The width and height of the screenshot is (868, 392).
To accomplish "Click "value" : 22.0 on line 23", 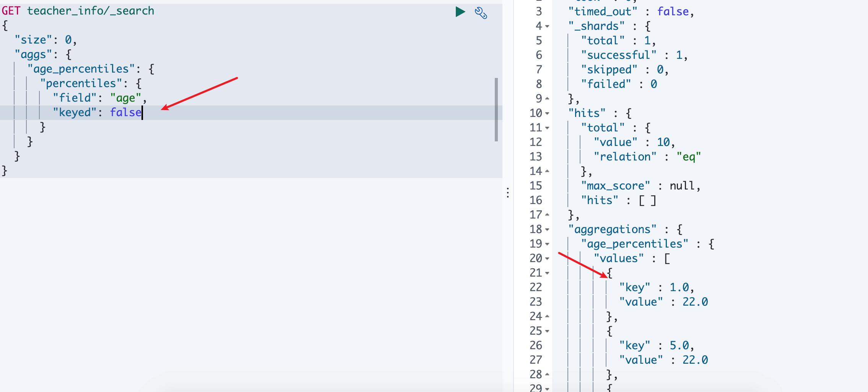I will tap(663, 302).
